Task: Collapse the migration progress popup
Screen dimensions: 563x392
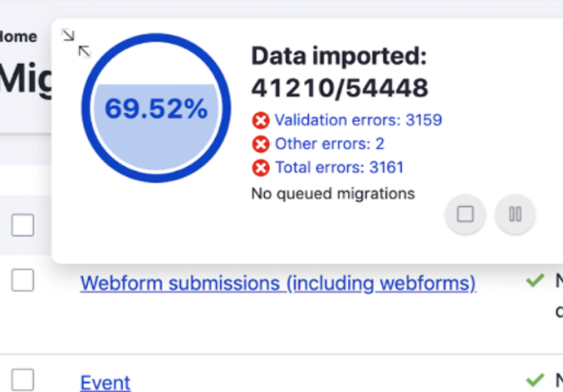Action: pos(76,42)
